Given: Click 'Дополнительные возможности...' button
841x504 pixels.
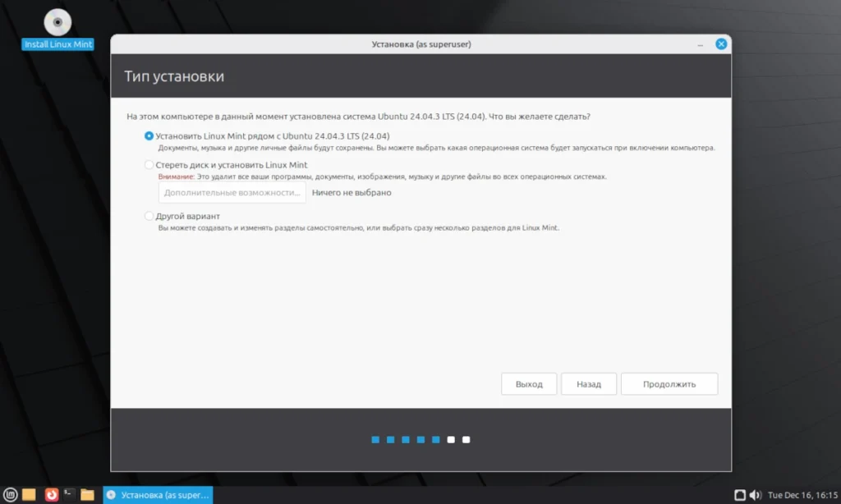Looking at the screenshot, I should click(232, 192).
